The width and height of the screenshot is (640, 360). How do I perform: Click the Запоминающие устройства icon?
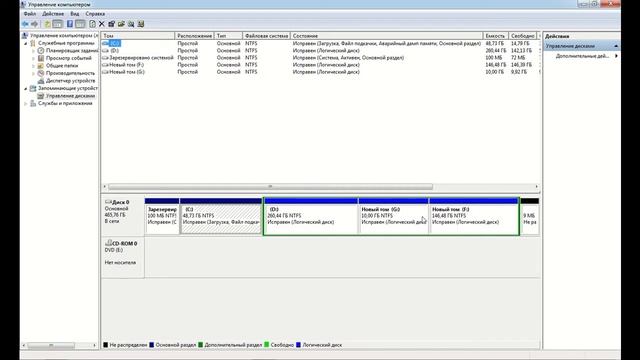pyautogui.click(x=33, y=89)
